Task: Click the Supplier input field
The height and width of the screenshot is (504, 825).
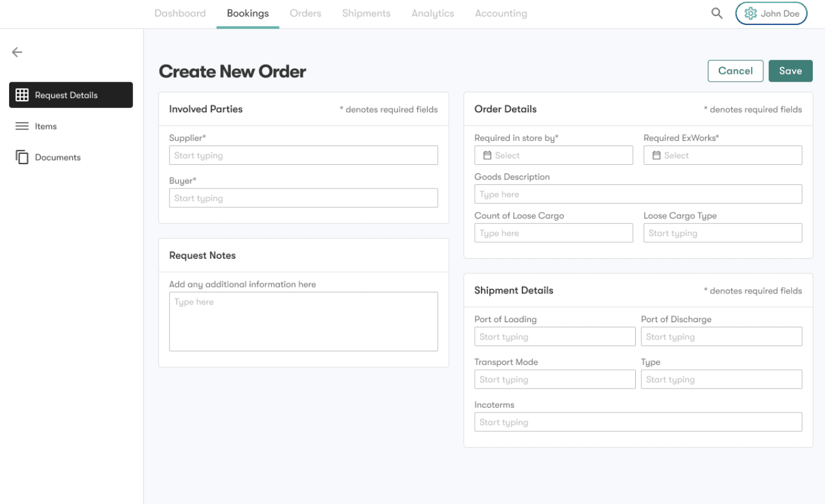Action: coord(303,155)
